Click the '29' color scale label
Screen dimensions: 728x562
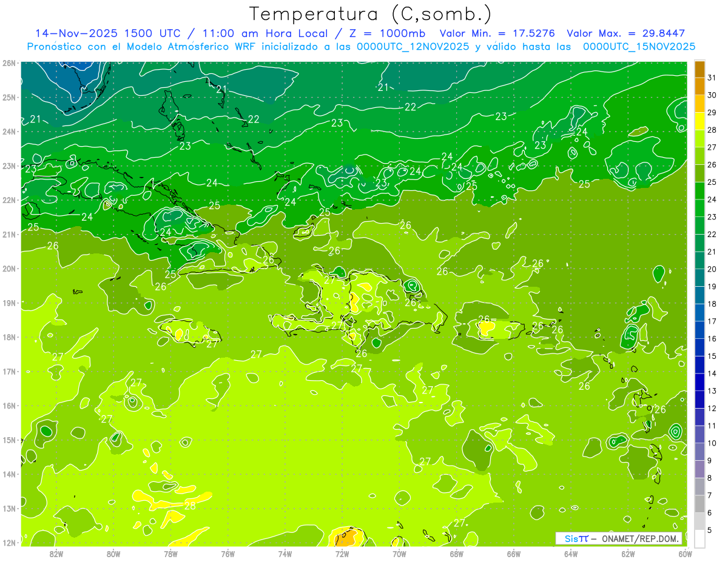coord(712,113)
